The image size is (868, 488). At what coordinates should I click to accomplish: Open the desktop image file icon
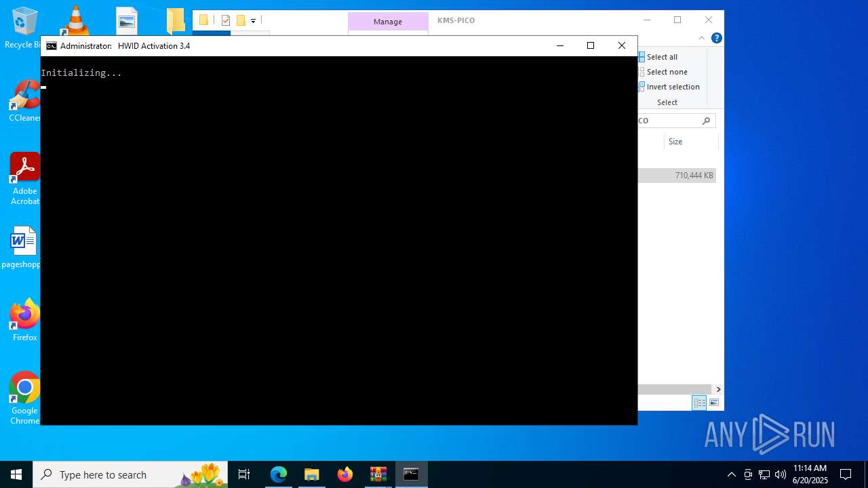[x=127, y=20]
